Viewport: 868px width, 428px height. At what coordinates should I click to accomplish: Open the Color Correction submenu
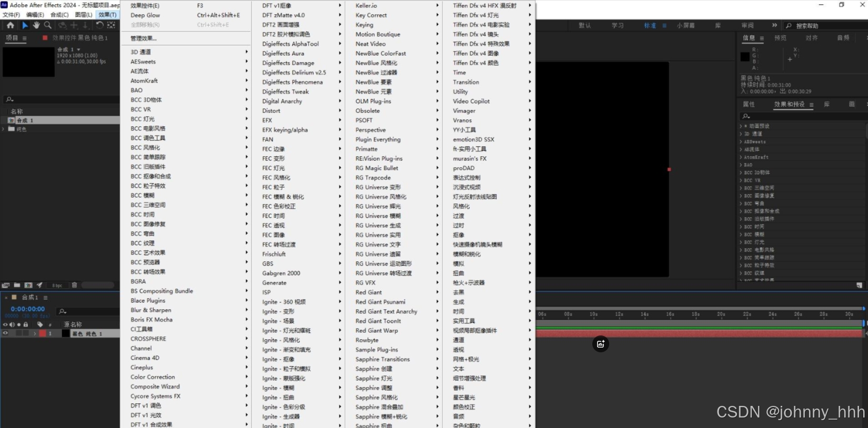tap(186, 377)
